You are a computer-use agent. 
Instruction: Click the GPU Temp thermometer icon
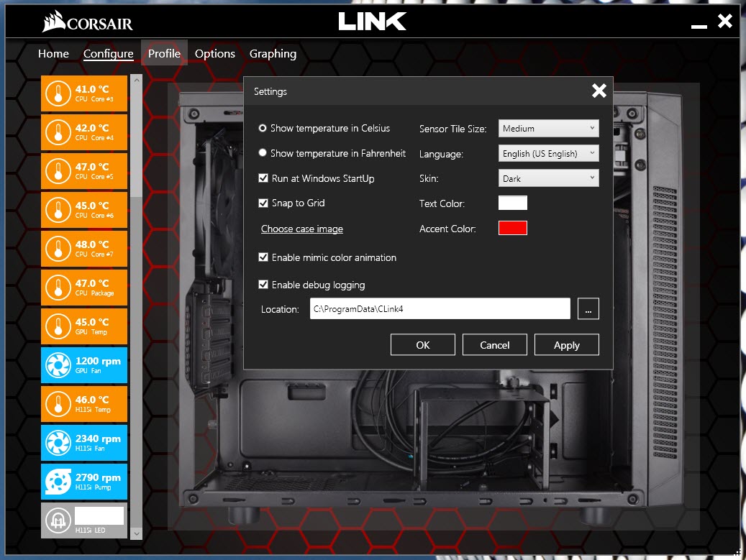(x=58, y=326)
